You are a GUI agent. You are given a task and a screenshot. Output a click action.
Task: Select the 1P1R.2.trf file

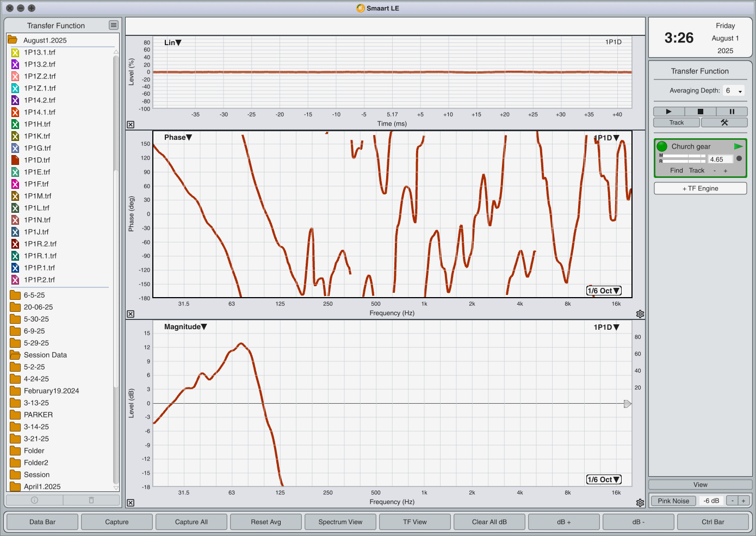[x=40, y=244]
